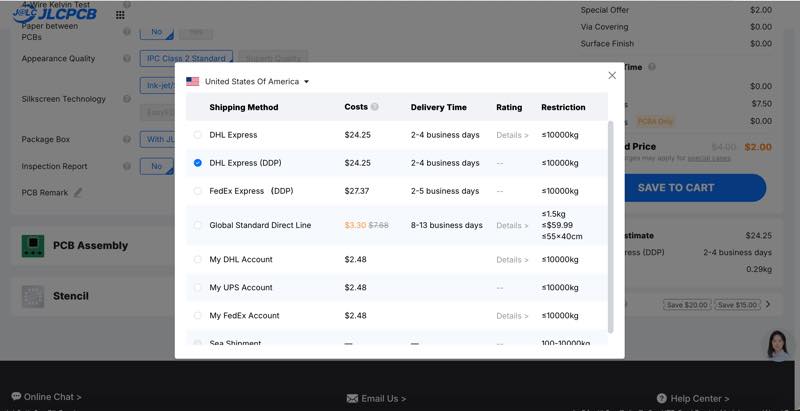Click the discounted $3.30 cost
The width and height of the screenshot is (800, 411).
click(x=355, y=225)
